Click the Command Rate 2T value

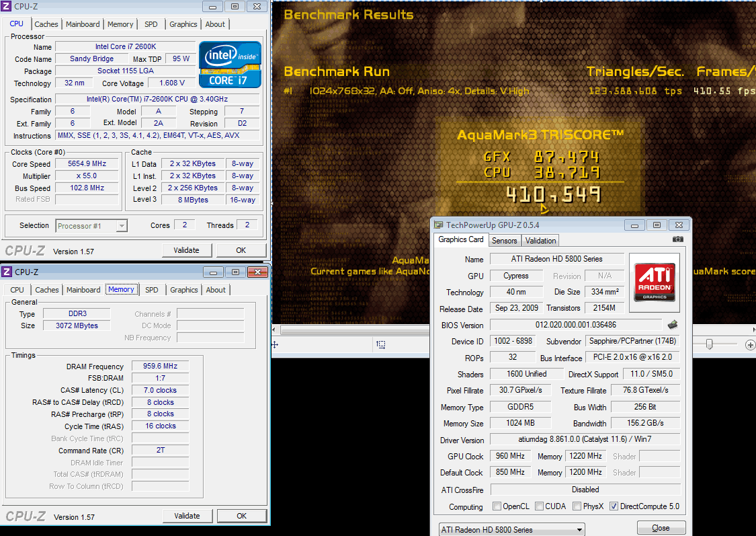pyautogui.click(x=160, y=450)
